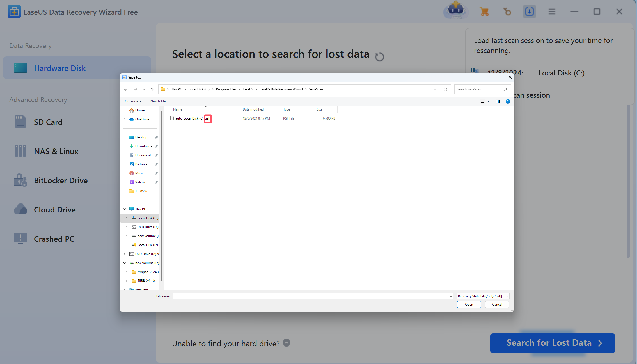Click search magnifier icon in dialog
637x364 pixels.
point(505,89)
